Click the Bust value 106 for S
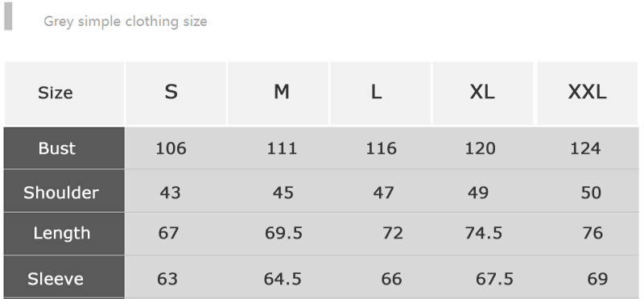Viewport: 644px width, 299px height. pos(171,148)
